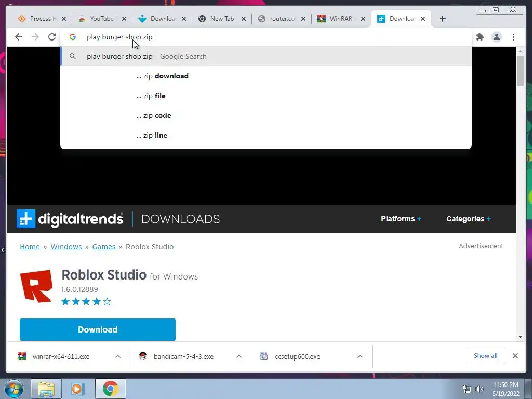Click the Digital Trends logo

click(70, 219)
